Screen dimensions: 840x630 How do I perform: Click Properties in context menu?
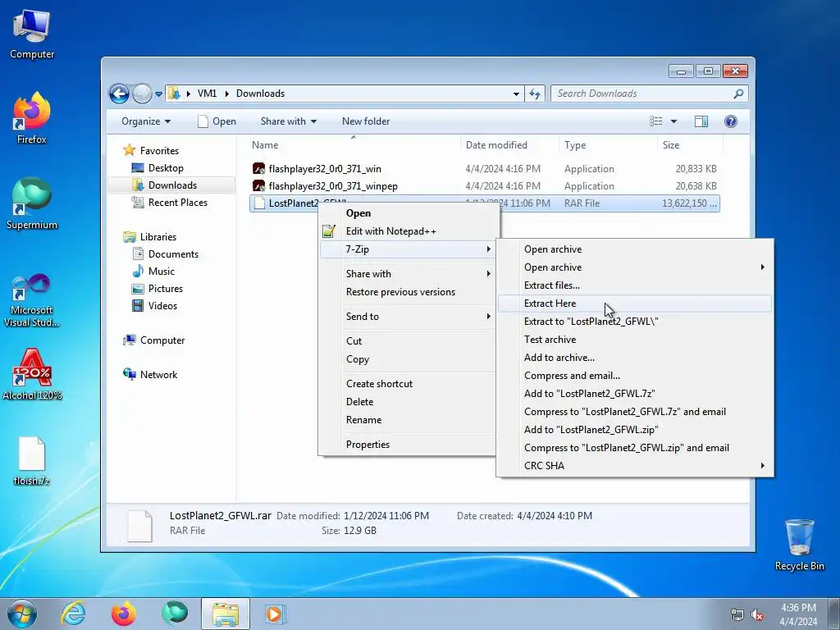pyautogui.click(x=407, y=445)
